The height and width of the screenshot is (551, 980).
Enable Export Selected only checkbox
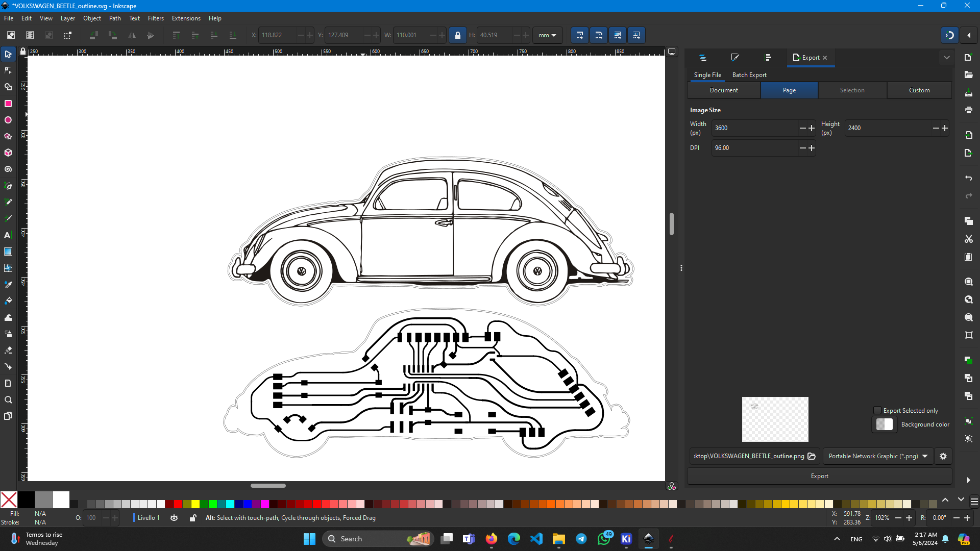pyautogui.click(x=877, y=410)
